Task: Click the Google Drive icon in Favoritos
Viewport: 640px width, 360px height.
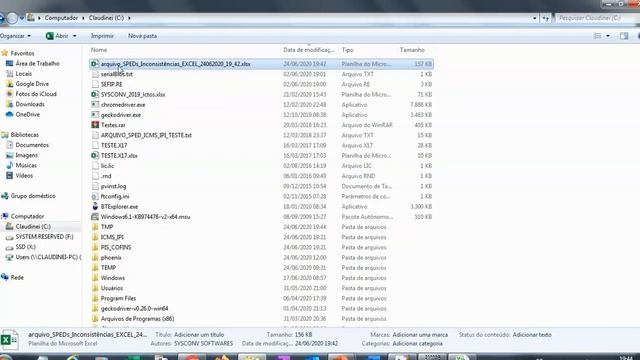Action: (x=9, y=84)
